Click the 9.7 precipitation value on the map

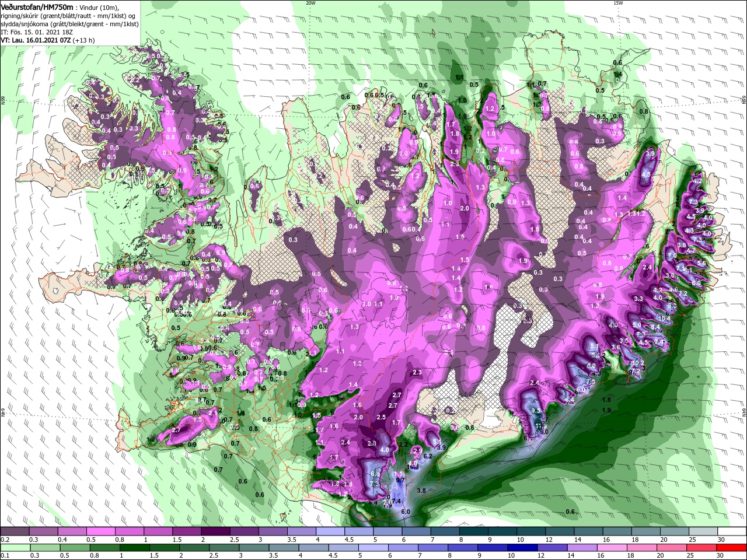400,480
